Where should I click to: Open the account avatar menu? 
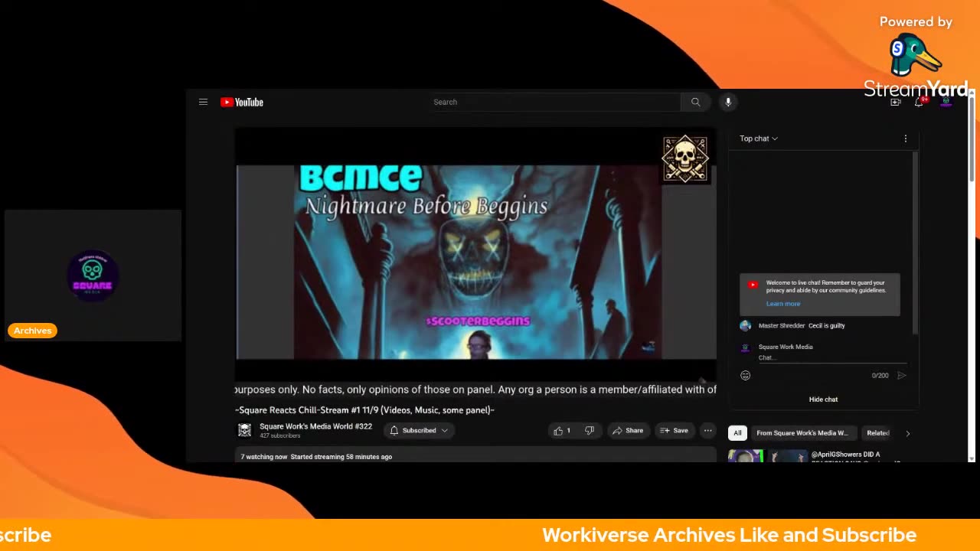click(946, 102)
